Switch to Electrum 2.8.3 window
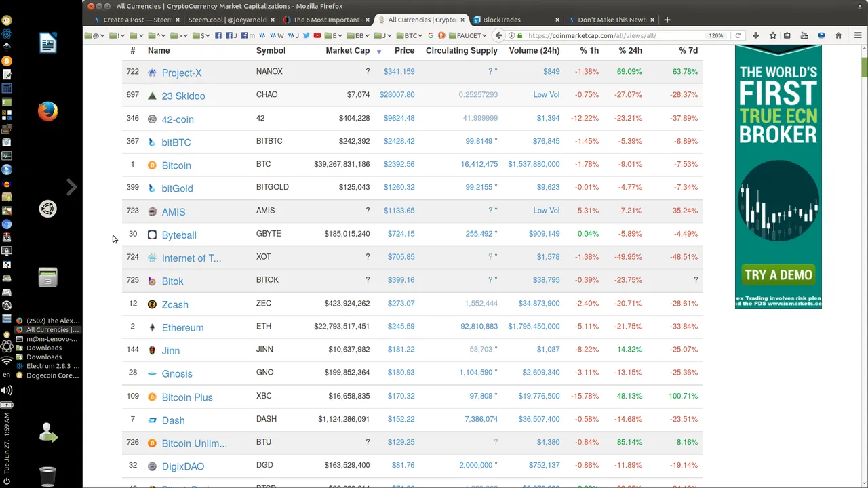 [47, 366]
